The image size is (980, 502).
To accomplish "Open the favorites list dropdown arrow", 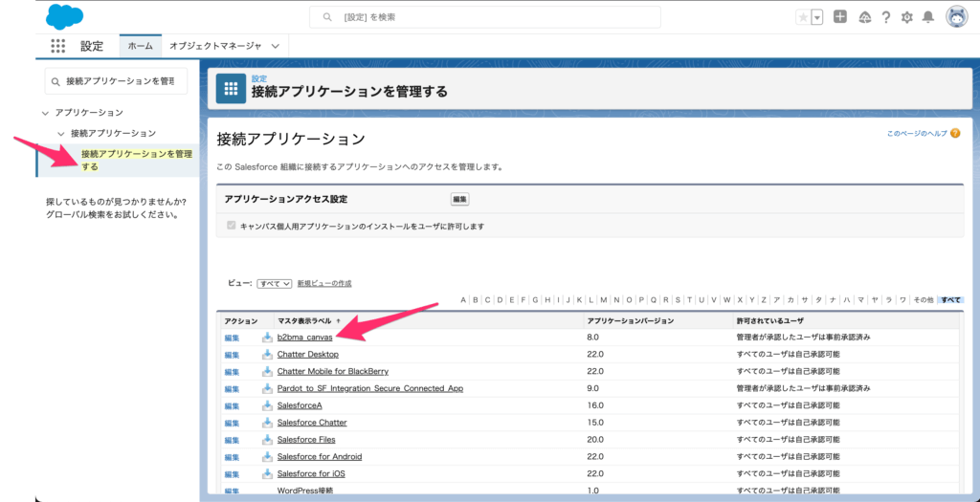I will click(x=816, y=17).
